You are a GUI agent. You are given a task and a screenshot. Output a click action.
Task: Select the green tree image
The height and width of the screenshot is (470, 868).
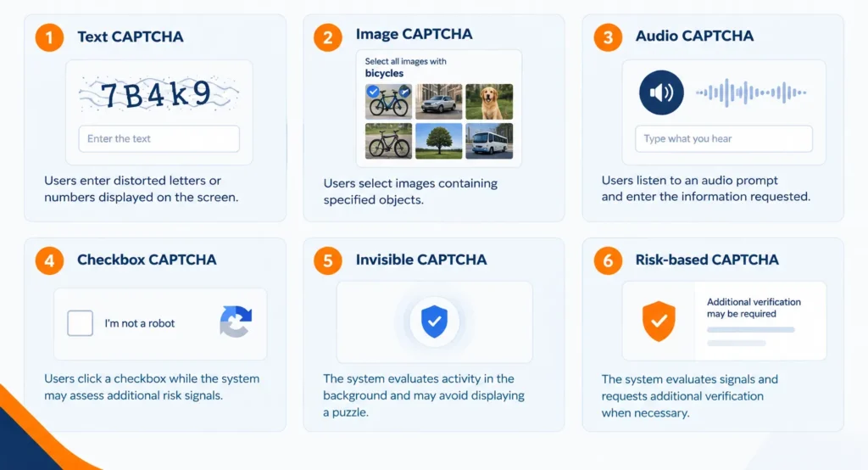click(438, 141)
